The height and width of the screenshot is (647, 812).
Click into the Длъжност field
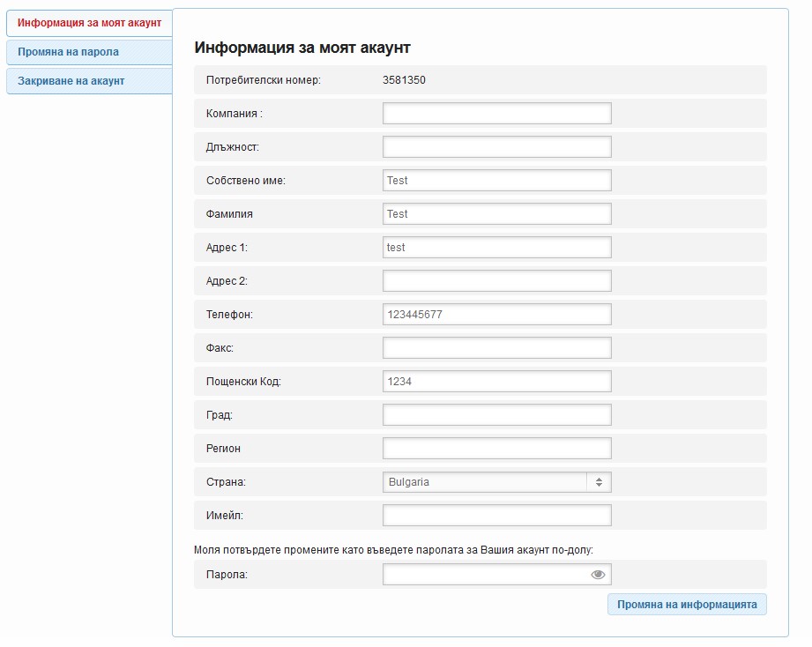point(496,147)
